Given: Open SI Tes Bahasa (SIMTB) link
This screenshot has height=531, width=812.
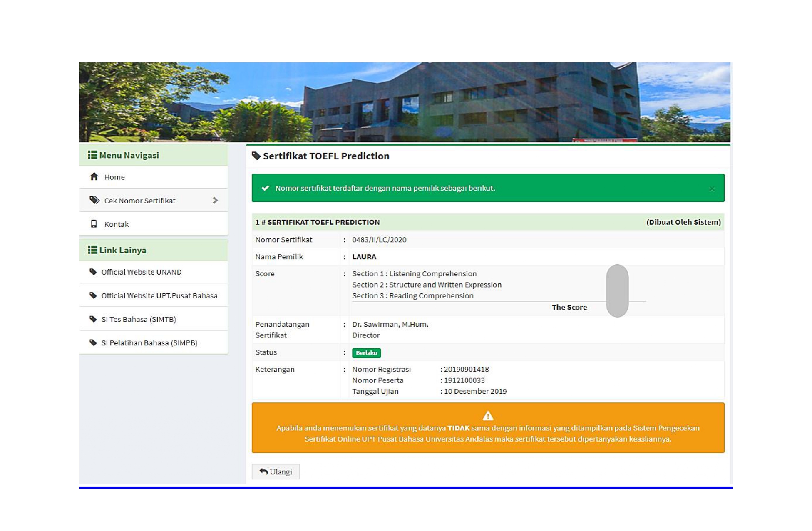Looking at the screenshot, I should pos(154,319).
